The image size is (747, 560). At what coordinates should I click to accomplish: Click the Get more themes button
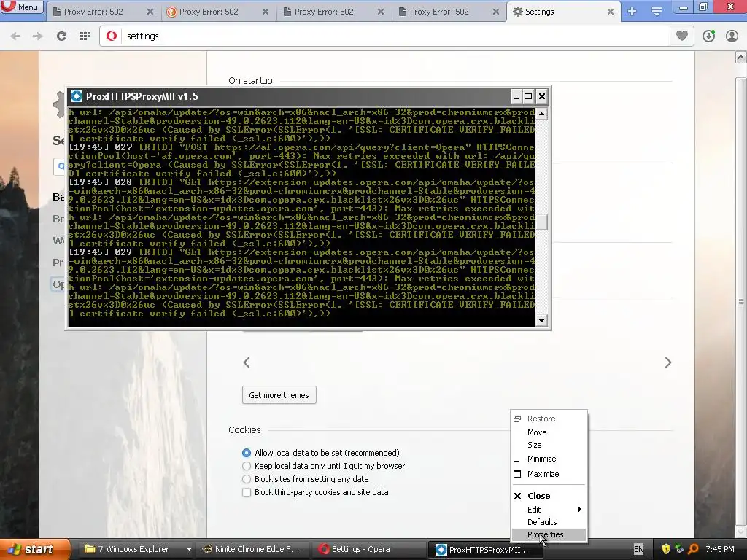[x=279, y=395]
